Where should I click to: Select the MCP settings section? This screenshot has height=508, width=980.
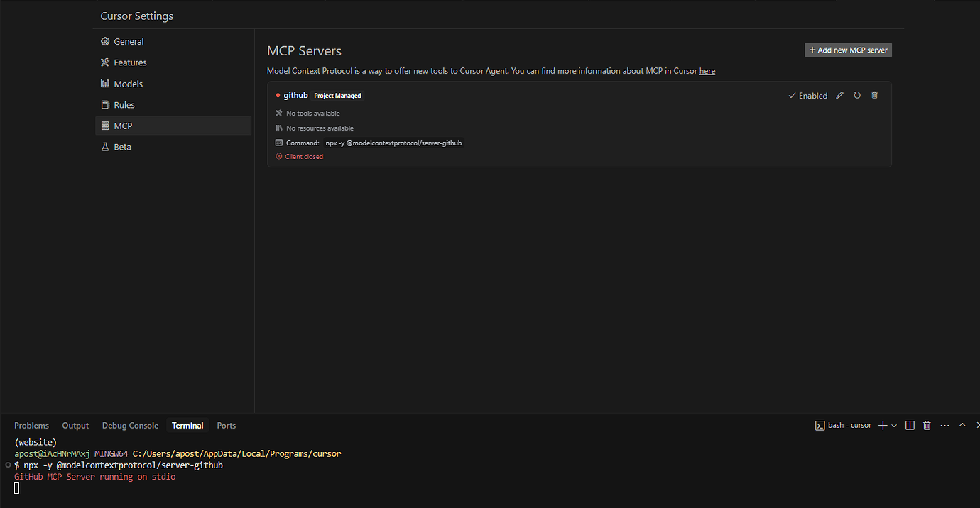click(173, 126)
